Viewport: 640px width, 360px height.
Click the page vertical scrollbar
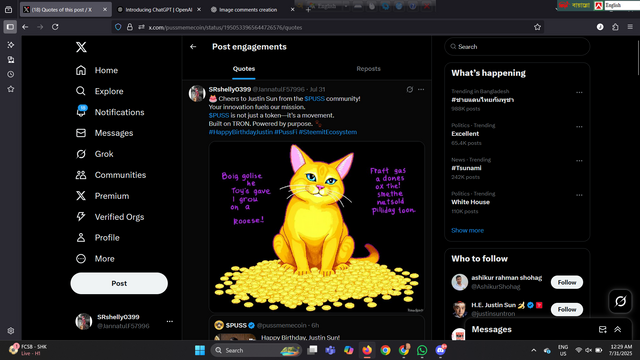638,57
